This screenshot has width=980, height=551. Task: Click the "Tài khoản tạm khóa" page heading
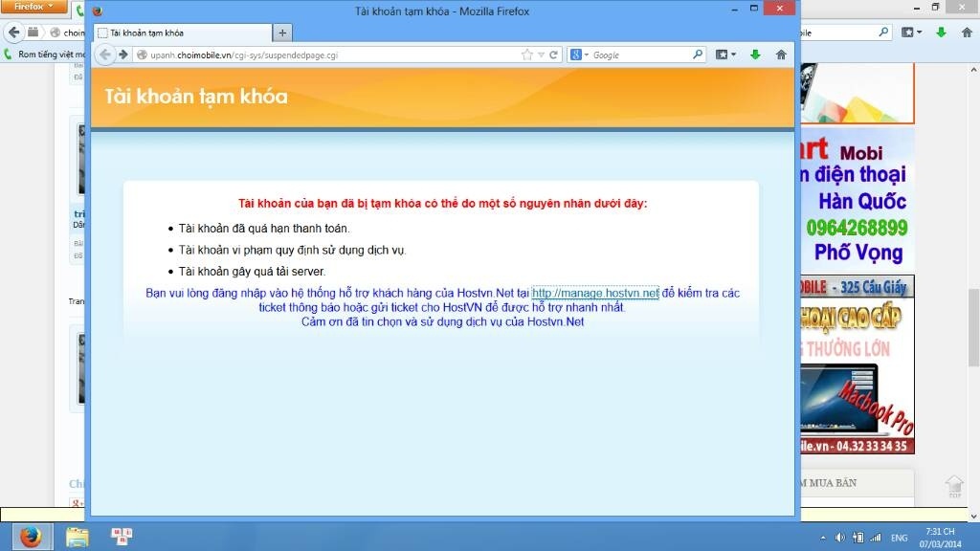[195, 97]
